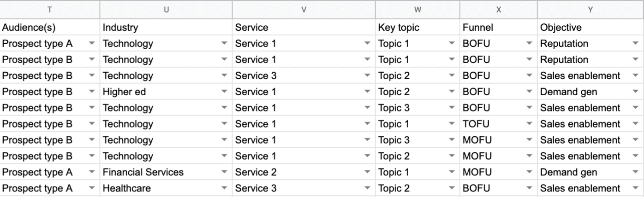Click the TOFU funnel dropdown arrow
644x197 pixels.
[530, 124]
